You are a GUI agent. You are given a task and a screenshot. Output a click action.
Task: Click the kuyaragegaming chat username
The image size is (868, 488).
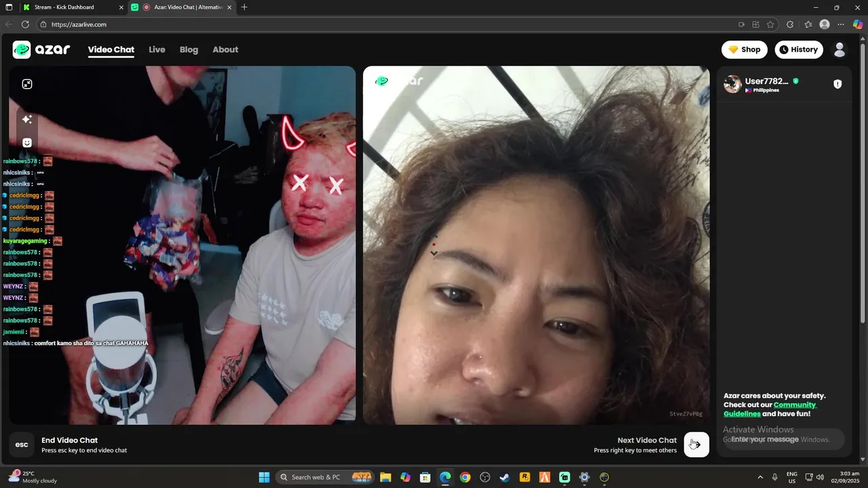pos(25,241)
